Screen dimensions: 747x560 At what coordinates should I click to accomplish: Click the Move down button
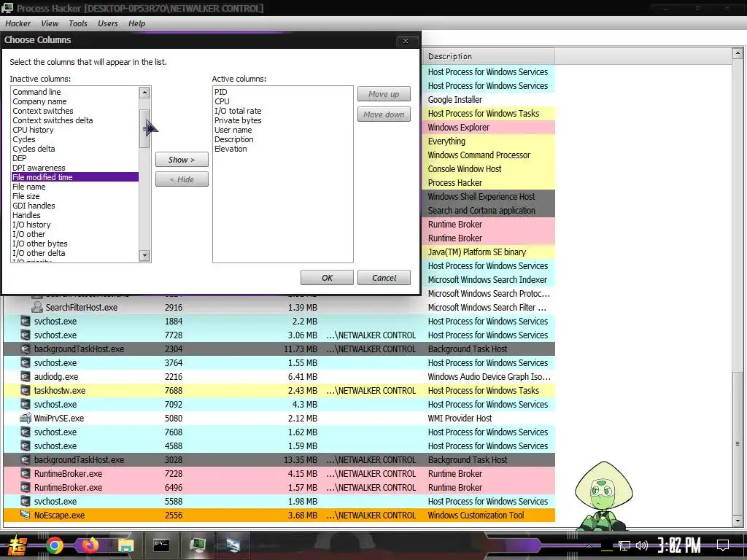click(x=384, y=114)
